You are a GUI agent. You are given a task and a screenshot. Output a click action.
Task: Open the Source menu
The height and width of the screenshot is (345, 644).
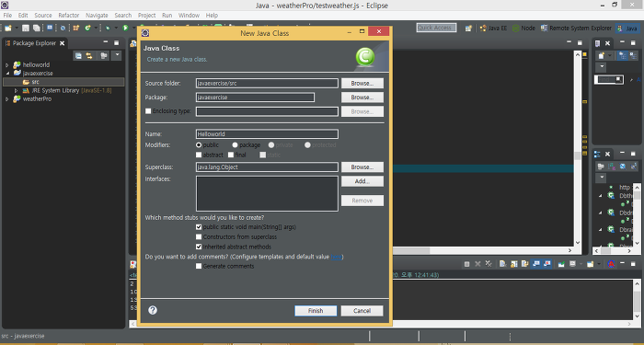(43, 16)
